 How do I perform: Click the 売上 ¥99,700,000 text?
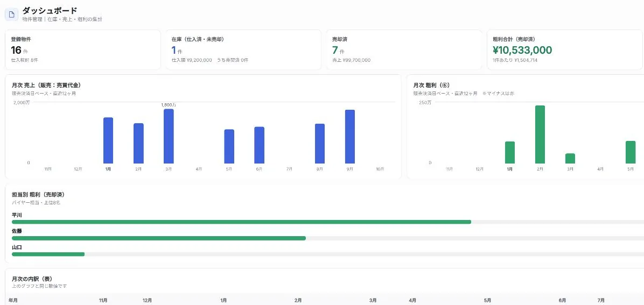tap(351, 60)
